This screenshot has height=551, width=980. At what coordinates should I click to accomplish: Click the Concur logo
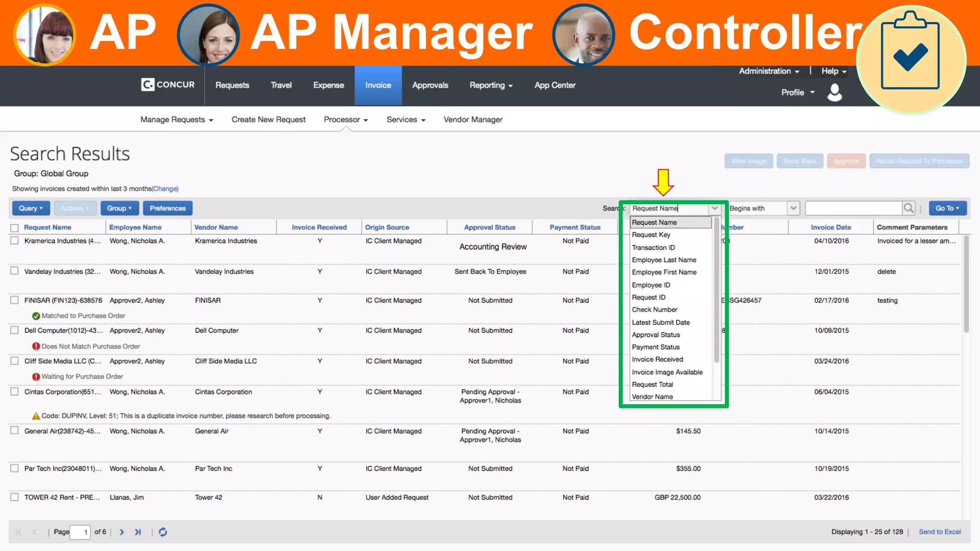point(168,85)
